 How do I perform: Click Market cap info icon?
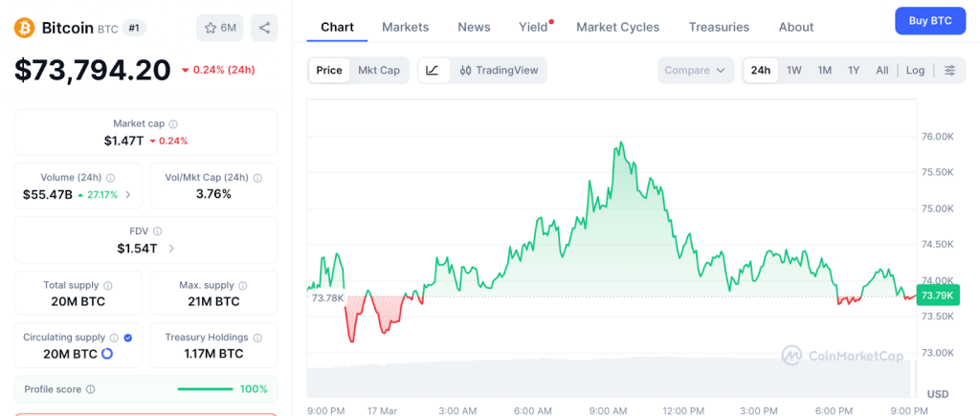click(x=173, y=123)
